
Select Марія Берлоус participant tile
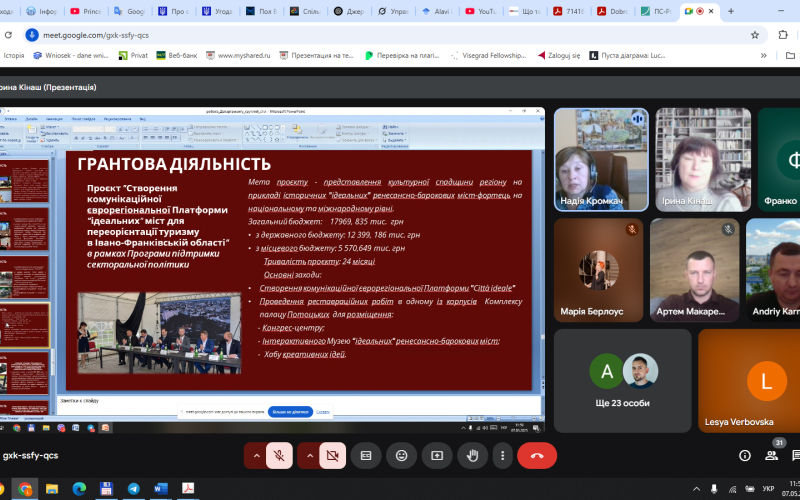(x=598, y=270)
